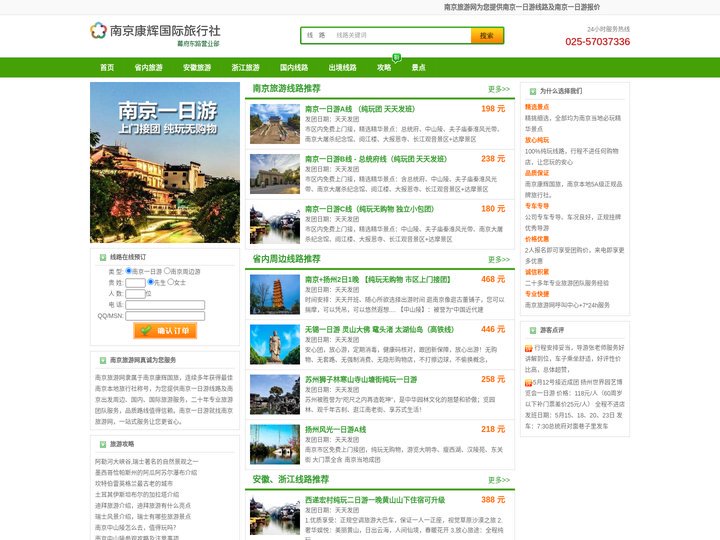
Task: Click the green badge above 攻略 menu
Action: (397, 57)
